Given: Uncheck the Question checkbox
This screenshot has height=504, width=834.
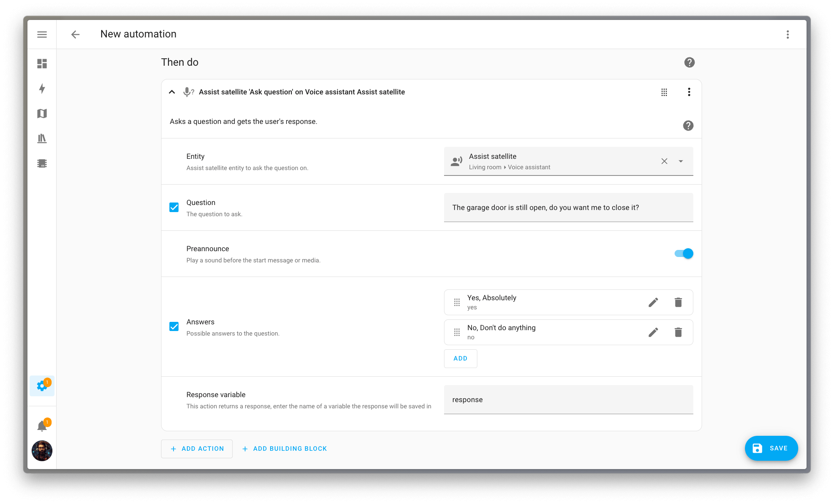Looking at the screenshot, I should pos(174,207).
